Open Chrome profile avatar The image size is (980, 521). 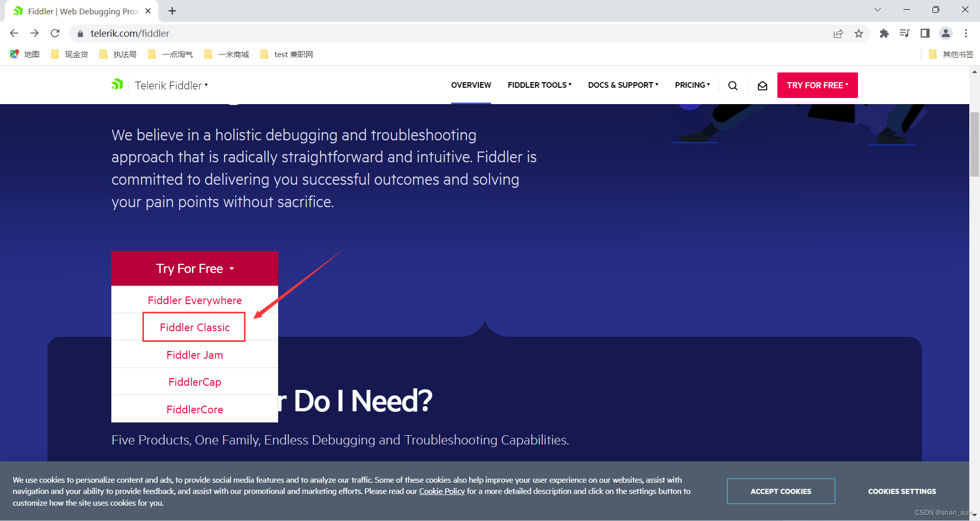tap(946, 33)
